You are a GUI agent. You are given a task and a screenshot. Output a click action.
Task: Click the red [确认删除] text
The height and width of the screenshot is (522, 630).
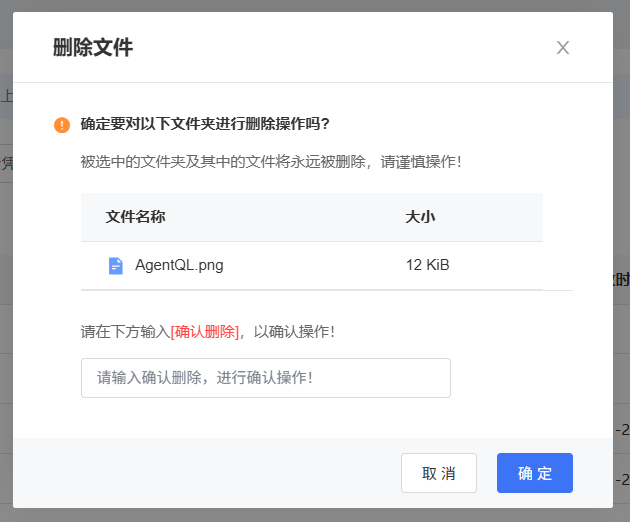[x=205, y=331]
